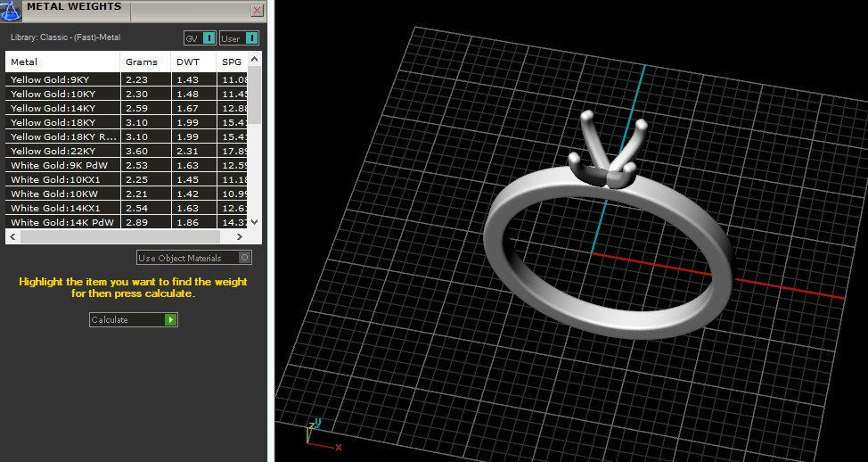The height and width of the screenshot is (462, 868).
Task: Click the horizontal scroll-left arrow
Action: point(12,236)
